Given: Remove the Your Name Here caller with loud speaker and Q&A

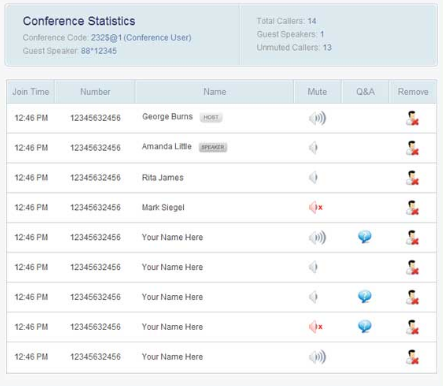Looking at the screenshot, I should pos(412,238).
